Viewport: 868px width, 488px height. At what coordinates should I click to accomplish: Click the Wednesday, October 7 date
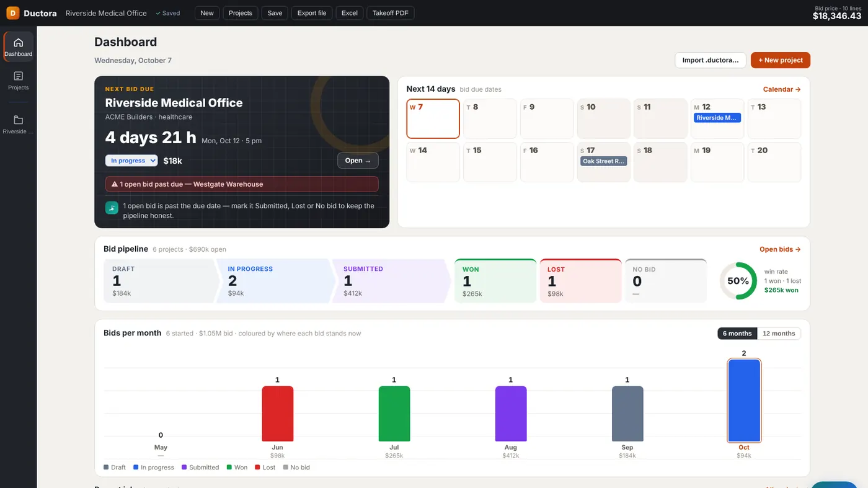pyautogui.click(x=133, y=60)
